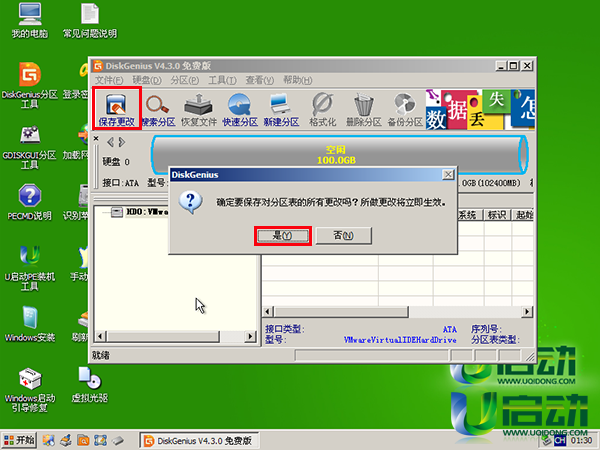Image resolution: width=600 pixels, height=450 pixels.
Task: Click the CH input language indicator
Action: tap(560, 441)
